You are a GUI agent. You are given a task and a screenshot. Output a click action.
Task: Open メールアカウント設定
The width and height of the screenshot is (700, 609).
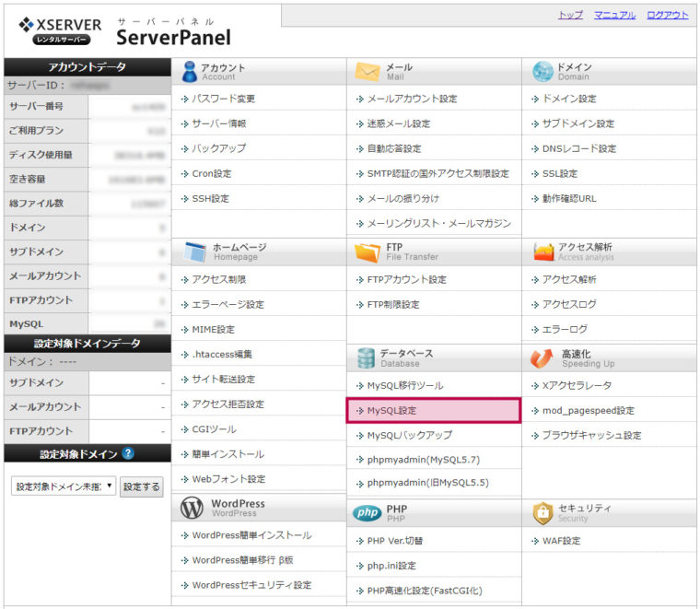point(412,99)
